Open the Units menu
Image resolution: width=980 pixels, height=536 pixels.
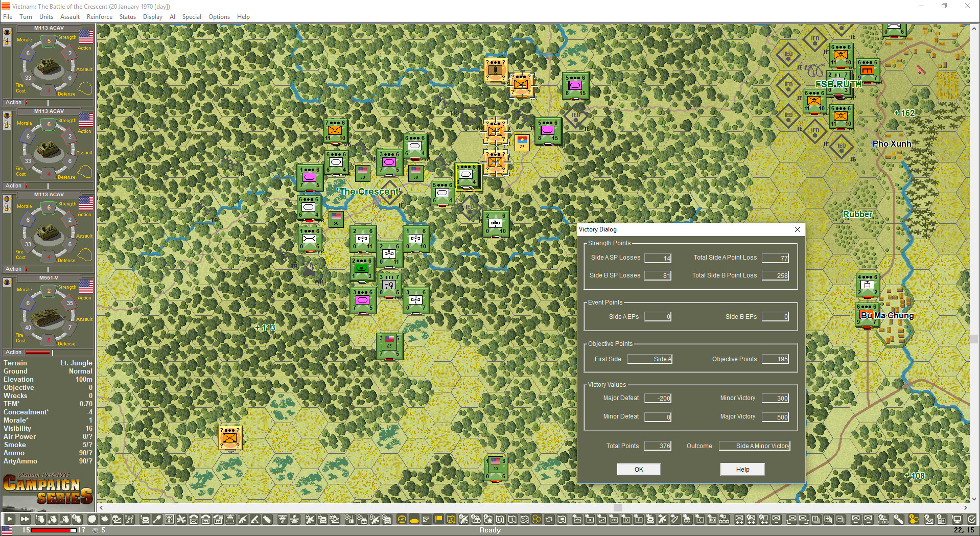(46, 17)
